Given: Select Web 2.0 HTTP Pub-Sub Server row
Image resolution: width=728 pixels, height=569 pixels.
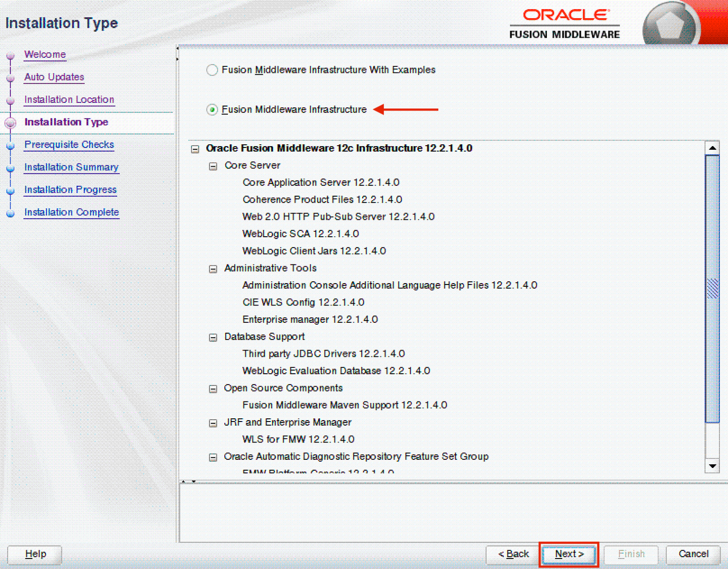Looking at the screenshot, I should [x=338, y=217].
